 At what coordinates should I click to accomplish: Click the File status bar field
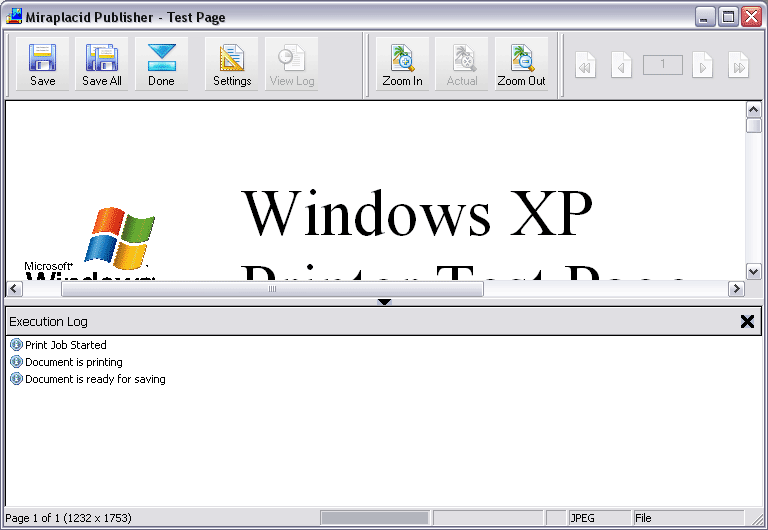[x=688, y=518]
